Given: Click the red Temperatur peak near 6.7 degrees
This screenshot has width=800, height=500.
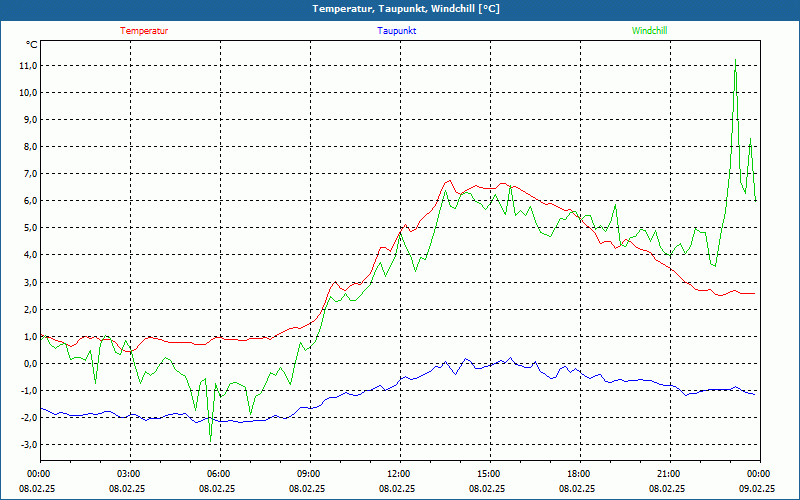Looking at the screenshot, I should pos(450,181).
